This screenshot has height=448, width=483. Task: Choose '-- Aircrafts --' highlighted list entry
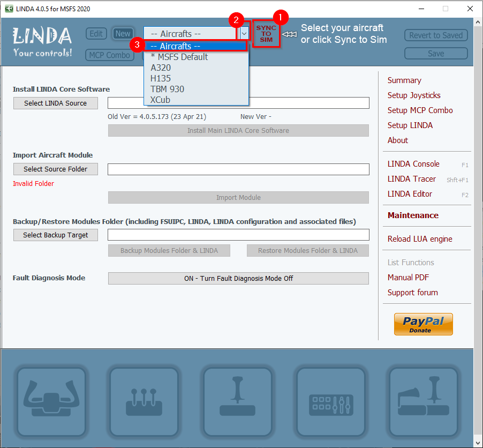tap(196, 46)
